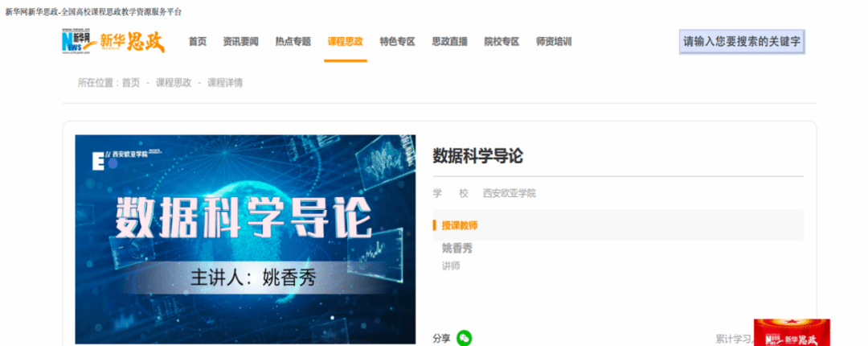Click the Xinhua News logo icon
868x346 pixels.
coord(76,42)
